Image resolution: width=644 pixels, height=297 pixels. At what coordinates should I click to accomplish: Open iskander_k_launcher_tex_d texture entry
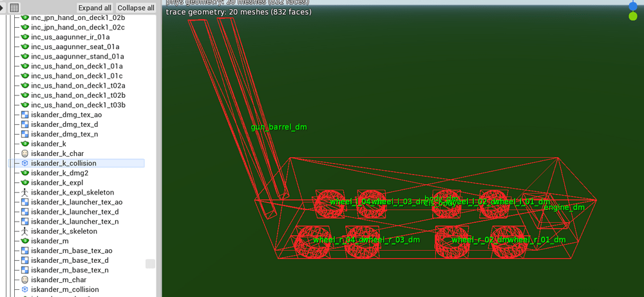[x=75, y=211]
